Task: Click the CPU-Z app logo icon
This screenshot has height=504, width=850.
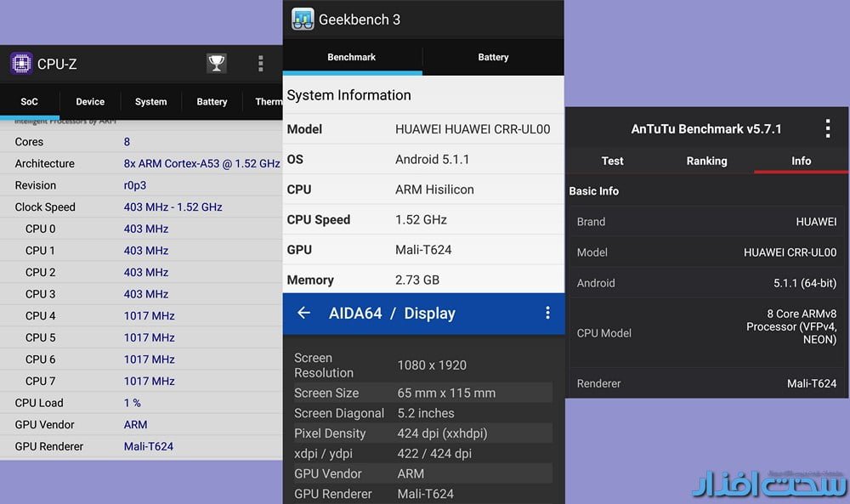Action: pyautogui.click(x=21, y=64)
